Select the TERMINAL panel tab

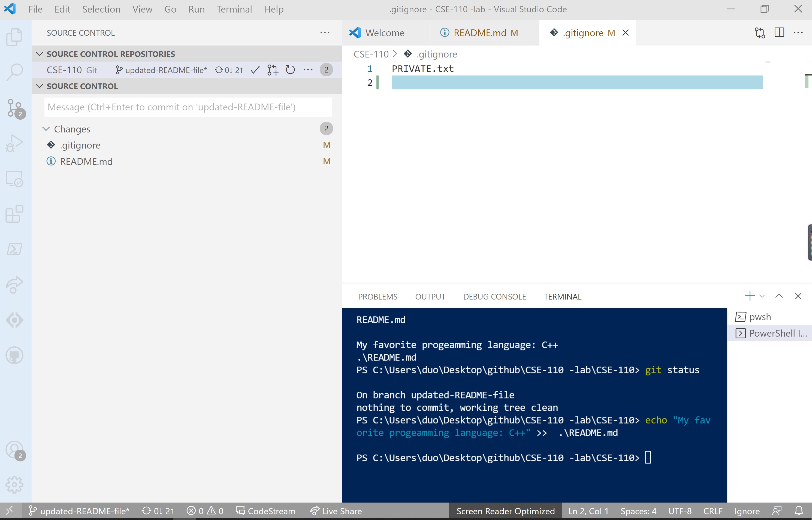[563, 297]
